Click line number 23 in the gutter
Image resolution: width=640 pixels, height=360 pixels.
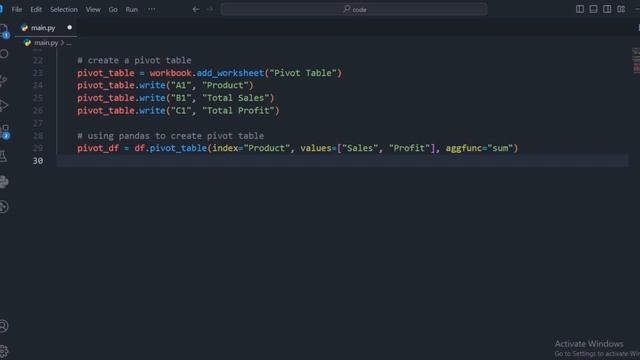38,73
